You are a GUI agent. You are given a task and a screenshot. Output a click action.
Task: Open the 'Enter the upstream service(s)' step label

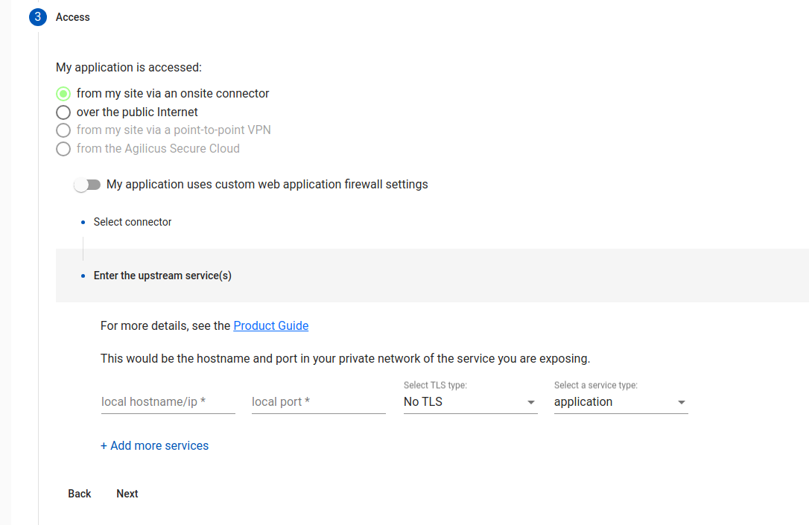click(x=162, y=276)
